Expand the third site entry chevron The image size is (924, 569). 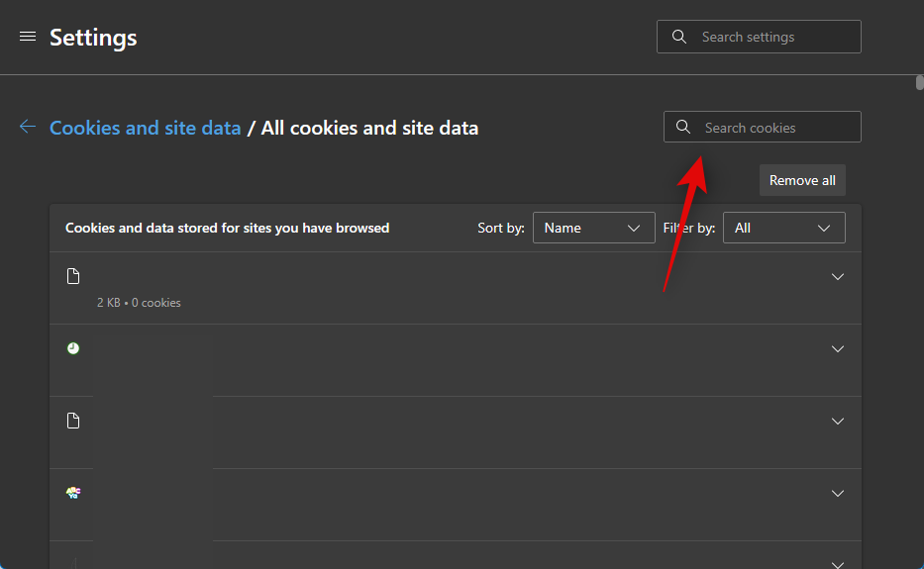(838, 422)
